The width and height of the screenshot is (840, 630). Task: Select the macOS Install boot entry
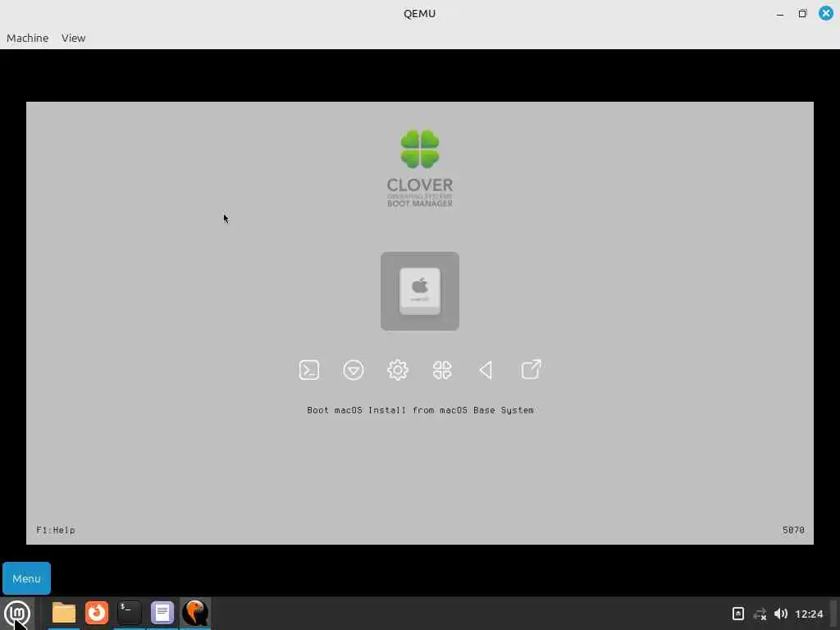click(x=419, y=291)
